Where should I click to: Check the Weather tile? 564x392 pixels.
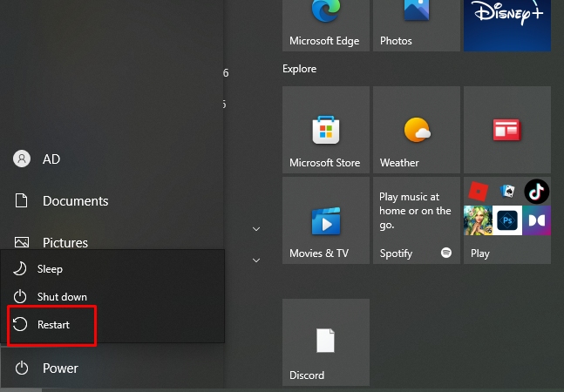click(x=416, y=130)
